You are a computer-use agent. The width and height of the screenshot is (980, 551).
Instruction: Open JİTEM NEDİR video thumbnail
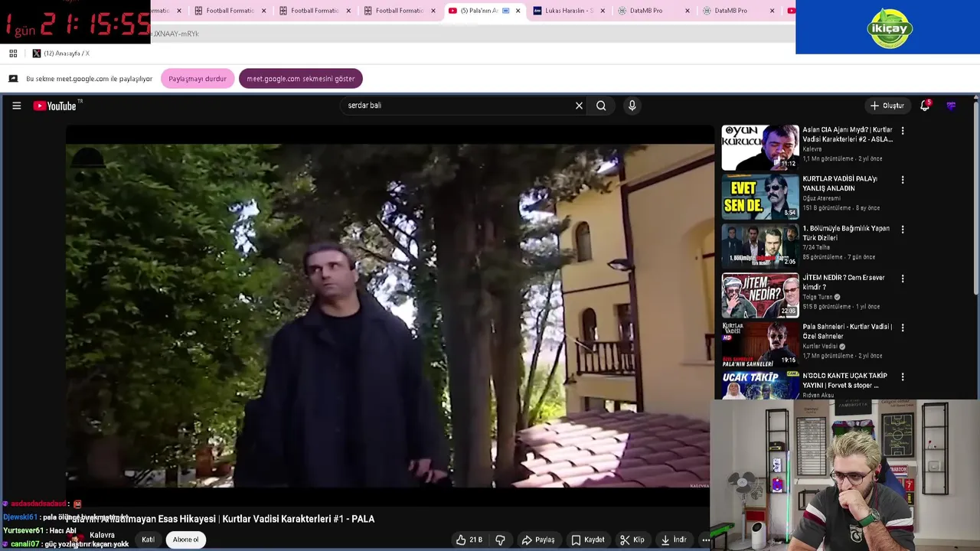[x=759, y=295]
